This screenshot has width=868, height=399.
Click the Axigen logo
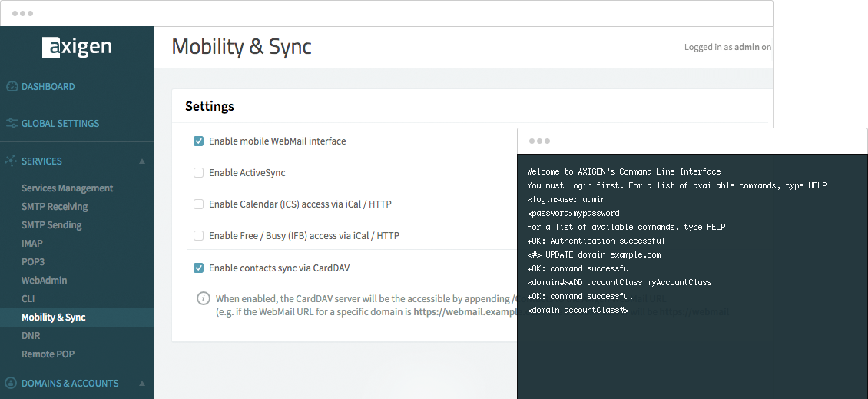(77, 47)
